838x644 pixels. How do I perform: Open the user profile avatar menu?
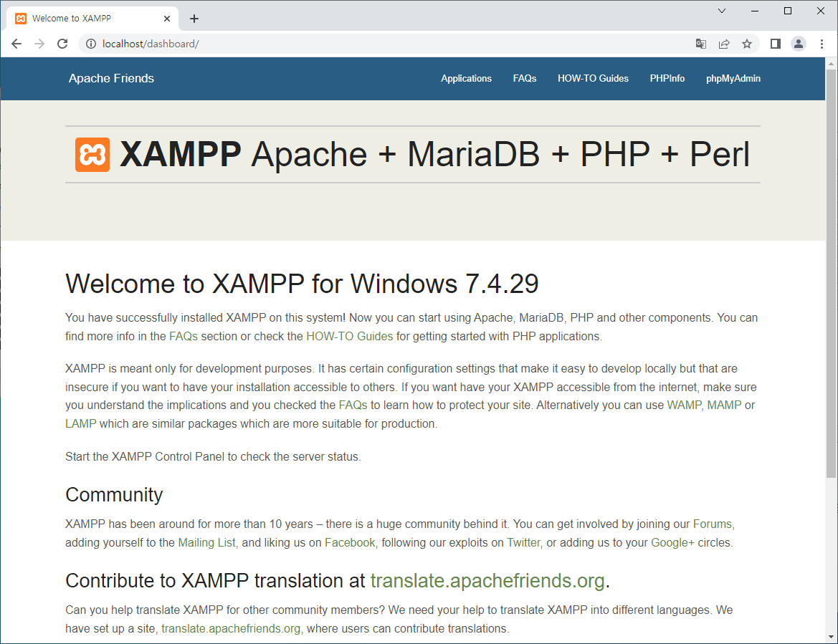click(x=799, y=44)
